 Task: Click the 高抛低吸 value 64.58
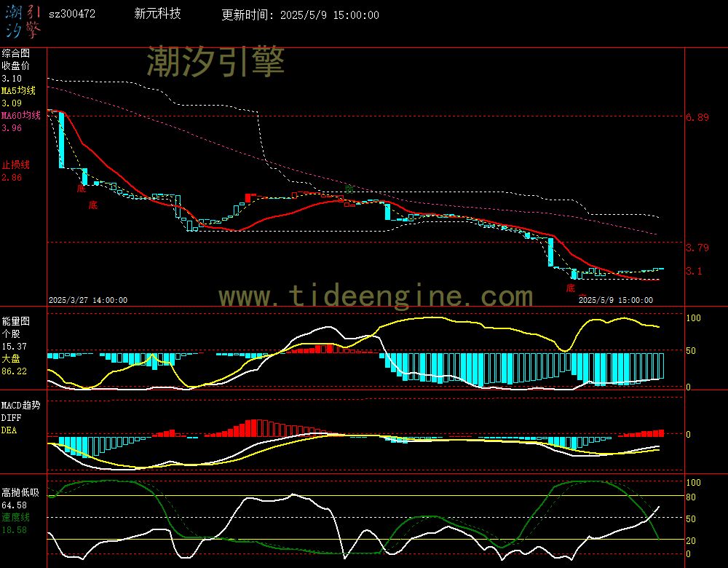[14, 505]
